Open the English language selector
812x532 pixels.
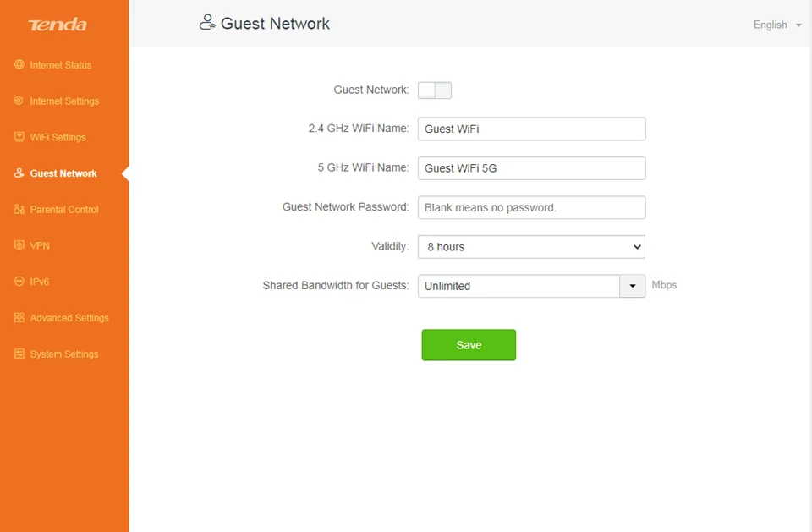[776, 25]
